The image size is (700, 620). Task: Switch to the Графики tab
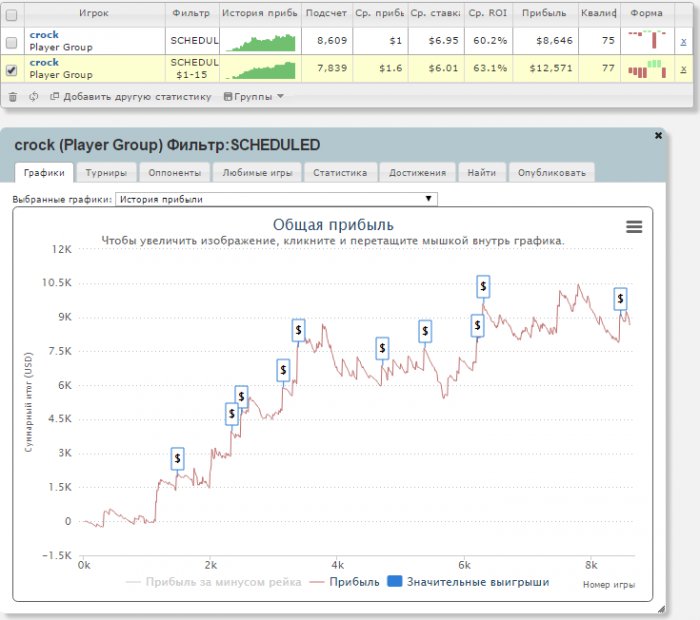pos(44,173)
